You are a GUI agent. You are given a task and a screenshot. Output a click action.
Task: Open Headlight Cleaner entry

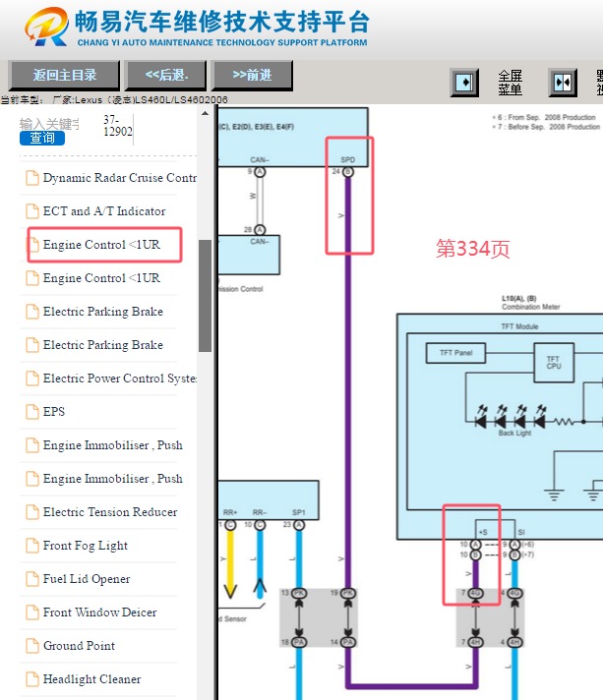(x=92, y=679)
